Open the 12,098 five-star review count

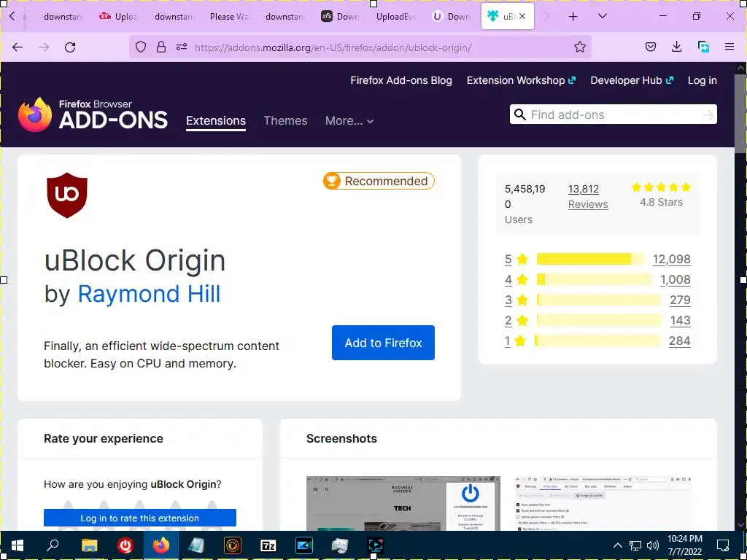point(672,259)
